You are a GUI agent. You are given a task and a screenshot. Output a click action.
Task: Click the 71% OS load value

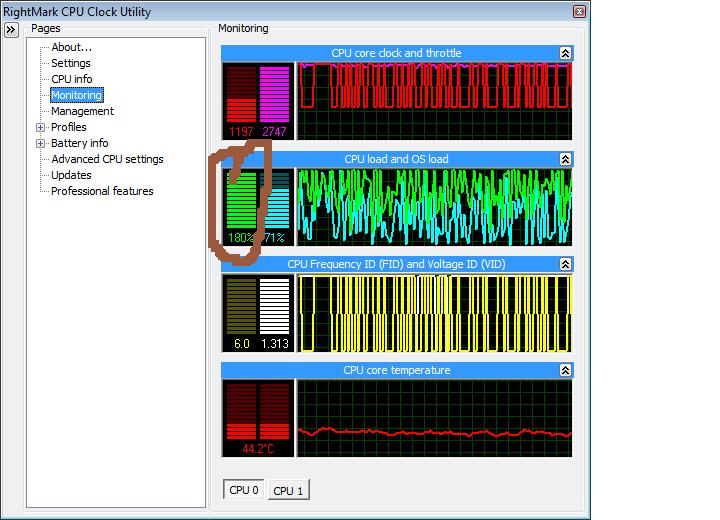(x=275, y=238)
